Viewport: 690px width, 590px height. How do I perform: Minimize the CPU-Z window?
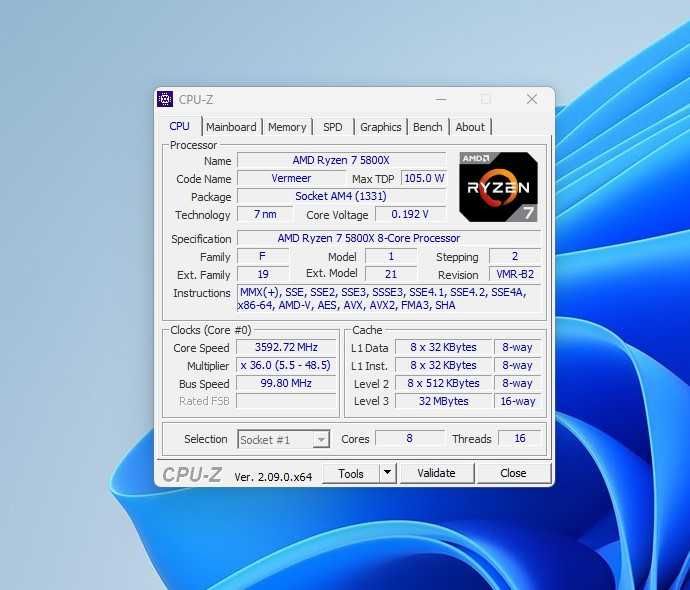pos(441,99)
